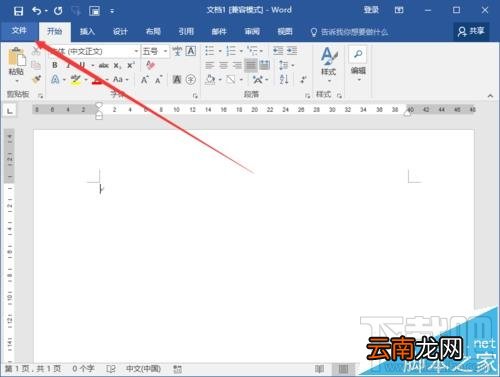Toggle Justify alignment

pyautogui.click(x=251, y=65)
